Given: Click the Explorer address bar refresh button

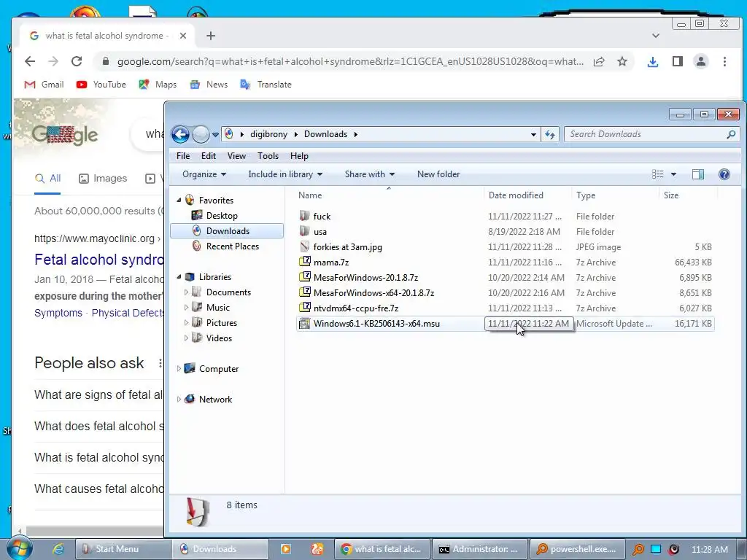Looking at the screenshot, I should tap(550, 134).
